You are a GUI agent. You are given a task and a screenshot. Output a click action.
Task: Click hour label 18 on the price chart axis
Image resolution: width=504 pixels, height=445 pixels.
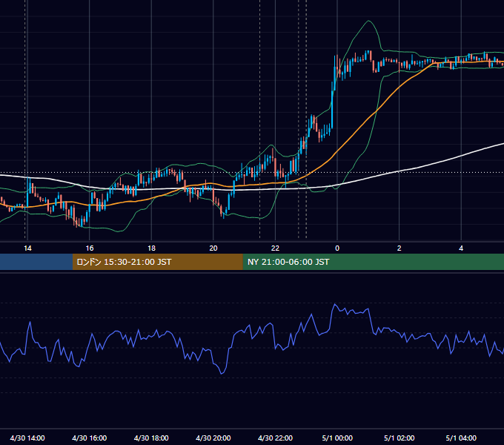click(x=151, y=248)
